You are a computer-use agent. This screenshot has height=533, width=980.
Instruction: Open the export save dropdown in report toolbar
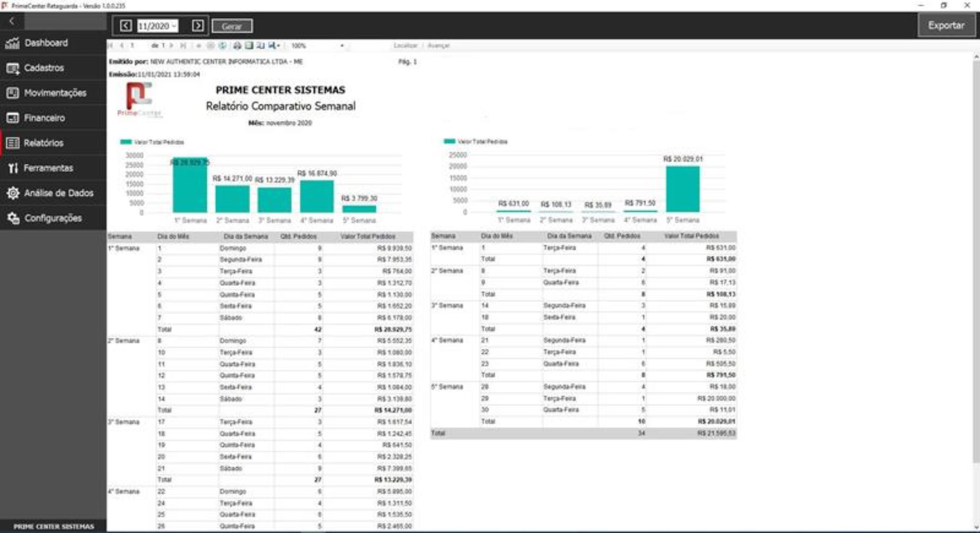click(274, 46)
